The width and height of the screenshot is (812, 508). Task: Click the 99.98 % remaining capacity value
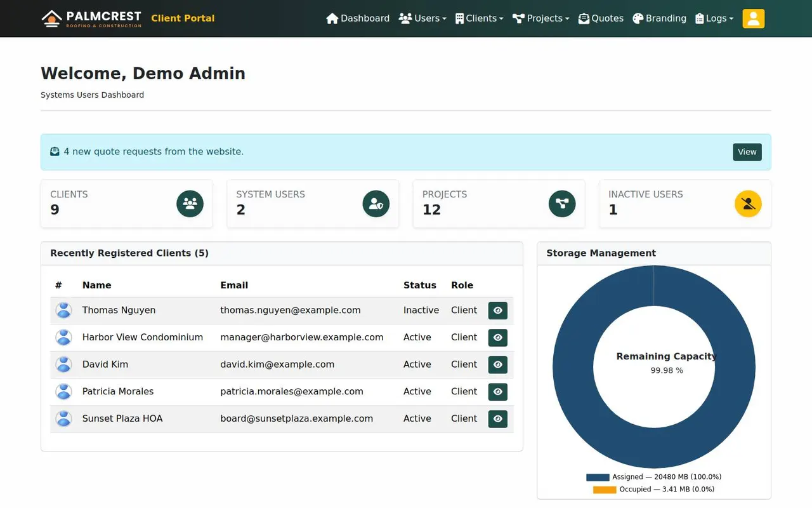coord(667,370)
